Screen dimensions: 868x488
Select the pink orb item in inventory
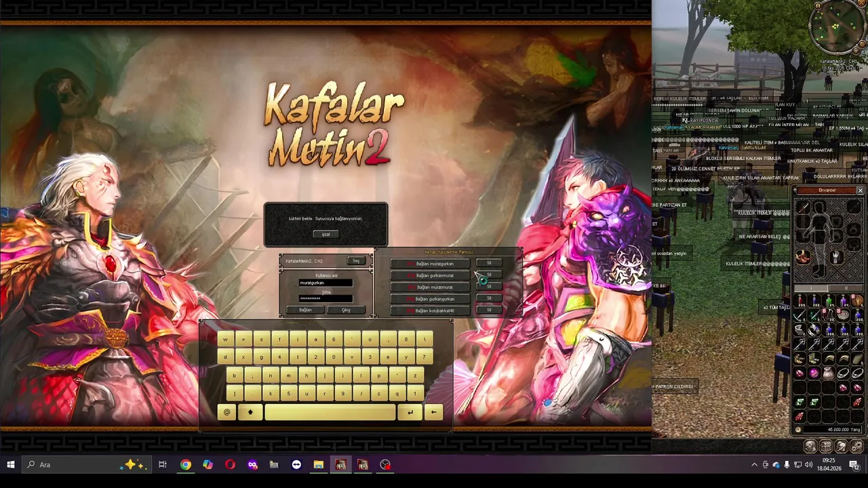(814, 373)
